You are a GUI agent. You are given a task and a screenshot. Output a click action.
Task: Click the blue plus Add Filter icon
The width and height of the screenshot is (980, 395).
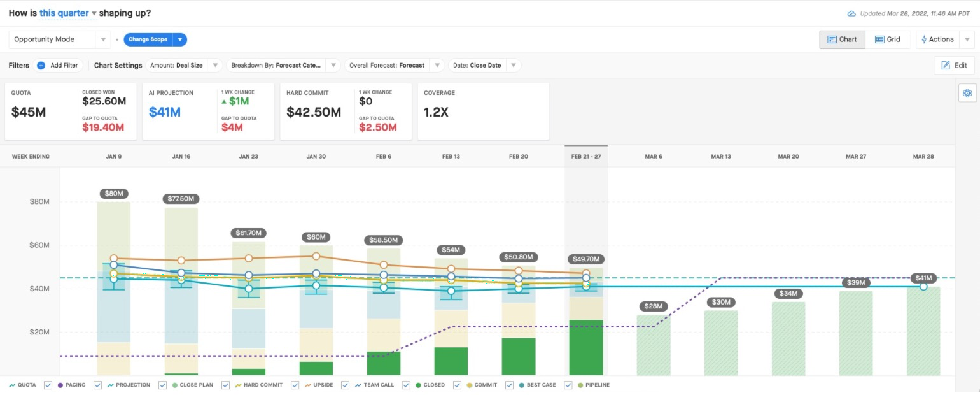[x=41, y=65]
